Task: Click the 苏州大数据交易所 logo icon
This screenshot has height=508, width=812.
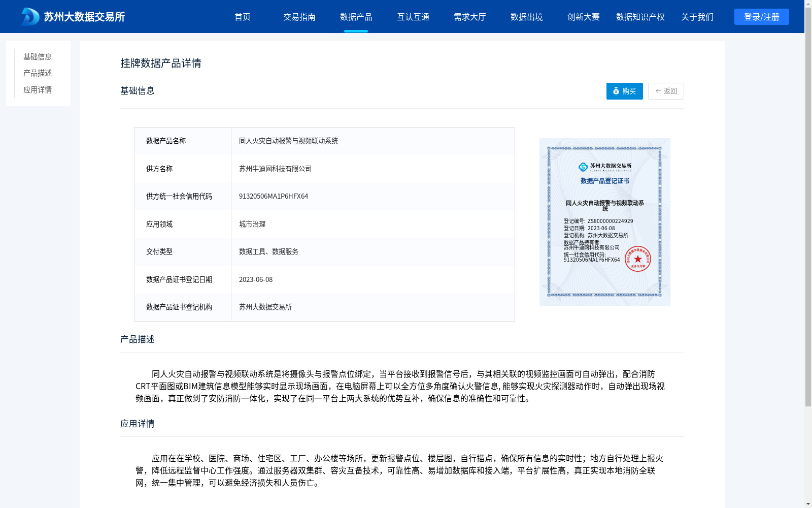Action: [30, 17]
